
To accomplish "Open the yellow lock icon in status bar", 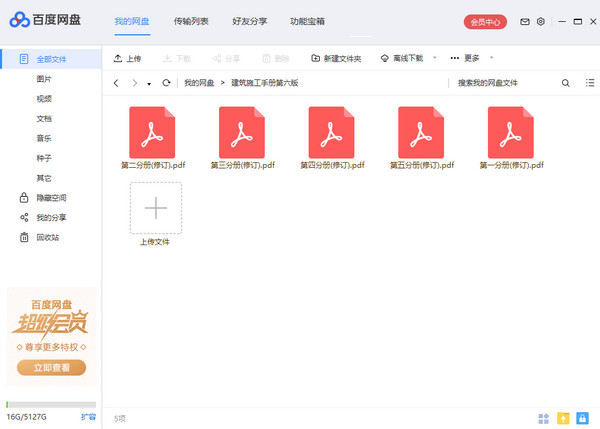I will click(x=563, y=417).
